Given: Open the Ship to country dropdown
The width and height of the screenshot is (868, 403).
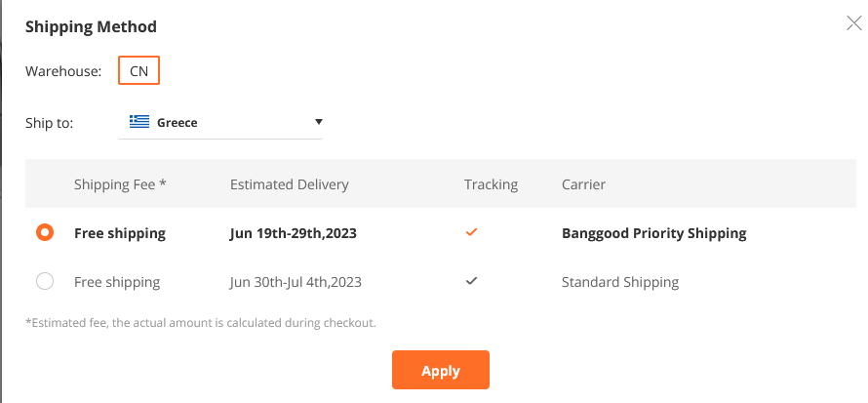Looking at the screenshot, I should (220, 122).
